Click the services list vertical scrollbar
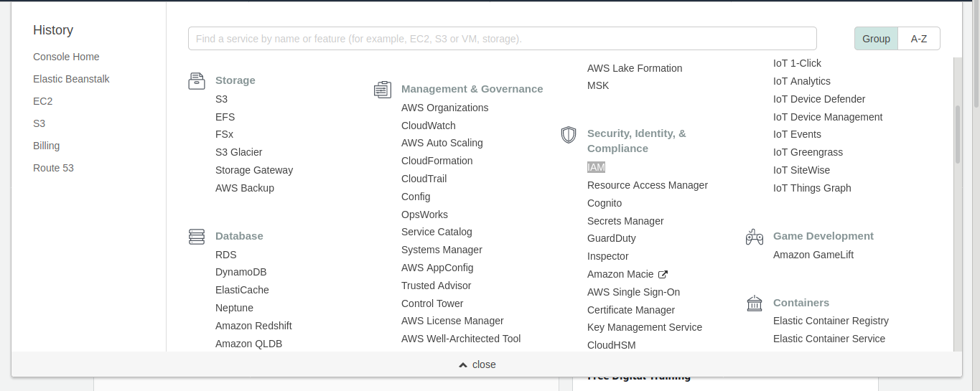Screen dimensions: 980x391 [958, 135]
